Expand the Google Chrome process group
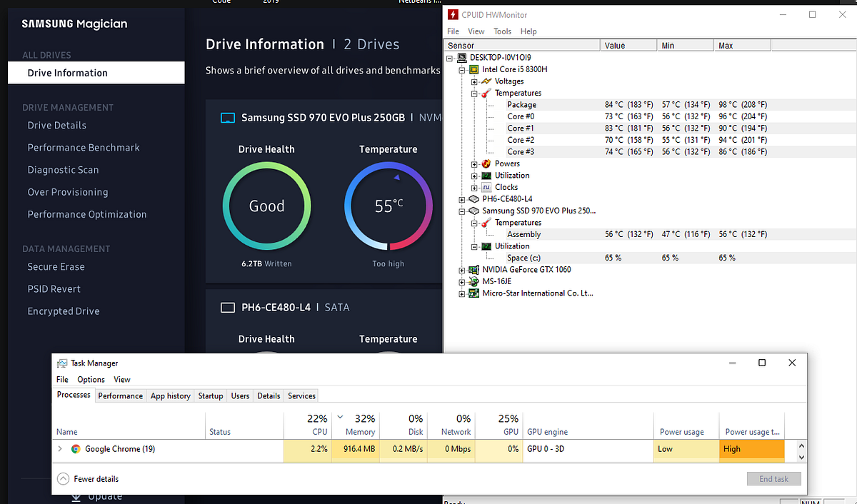 coord(60,449)
